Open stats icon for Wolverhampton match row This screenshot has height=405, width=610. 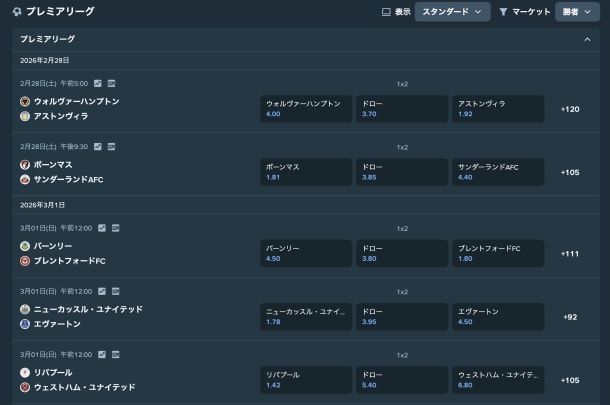(x=98, y=83)
